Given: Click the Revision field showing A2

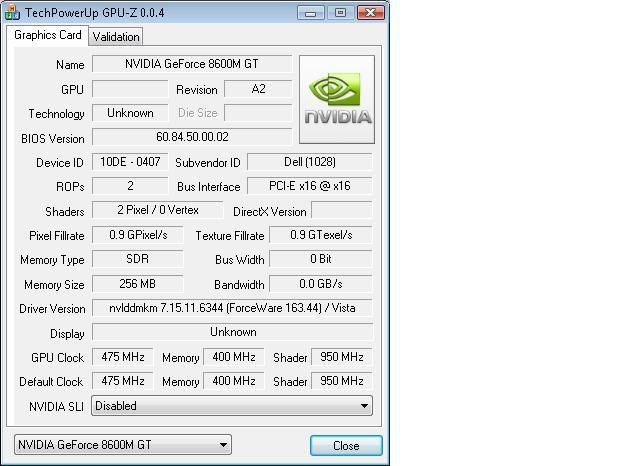Looking at the screenshot, I should (x=258, y=89).
